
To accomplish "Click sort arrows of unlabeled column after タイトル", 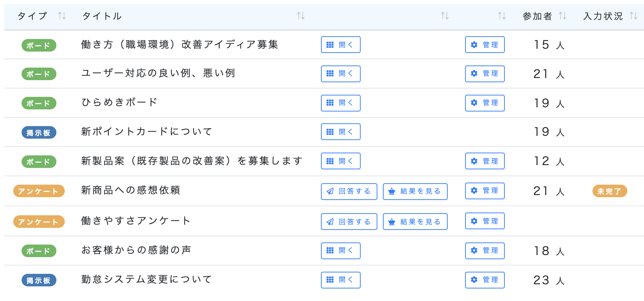I will click(445, 16).
